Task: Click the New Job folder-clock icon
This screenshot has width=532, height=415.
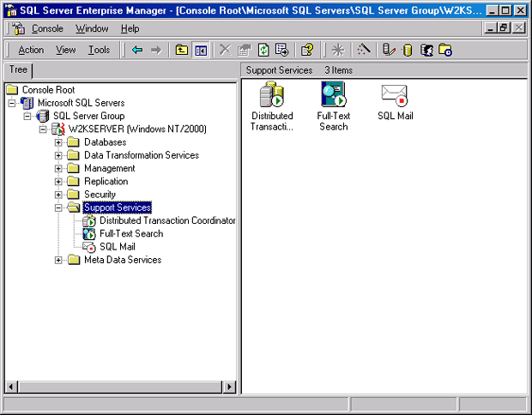Action: (x=445, y=51)
